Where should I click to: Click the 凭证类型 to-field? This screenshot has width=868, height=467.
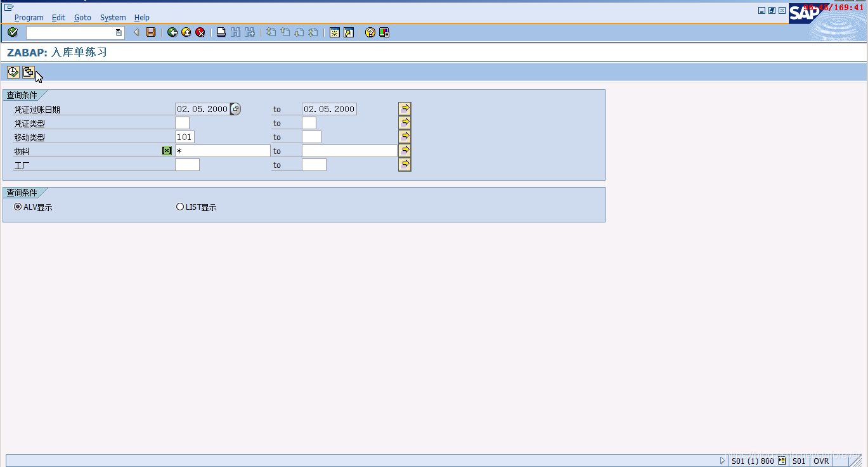309,123
